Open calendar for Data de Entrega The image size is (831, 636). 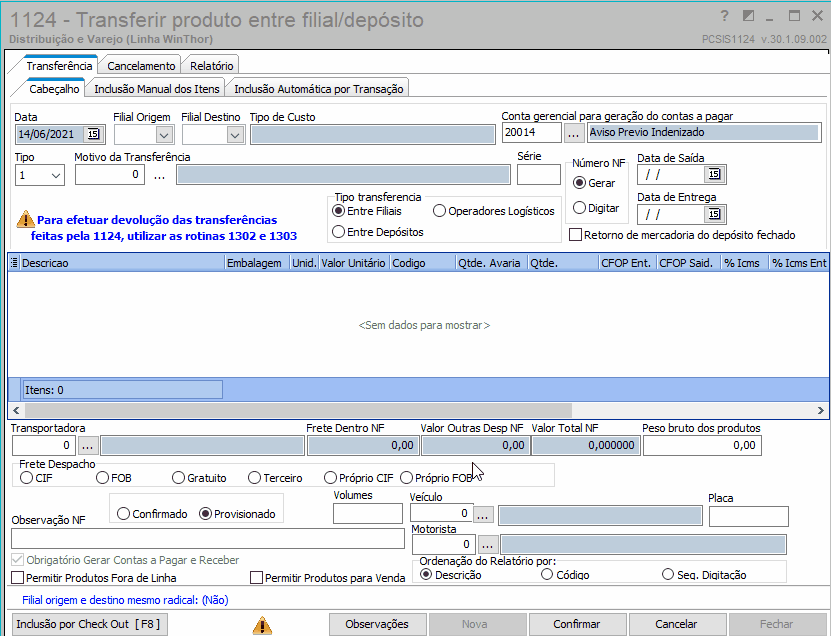pos(714,214)
